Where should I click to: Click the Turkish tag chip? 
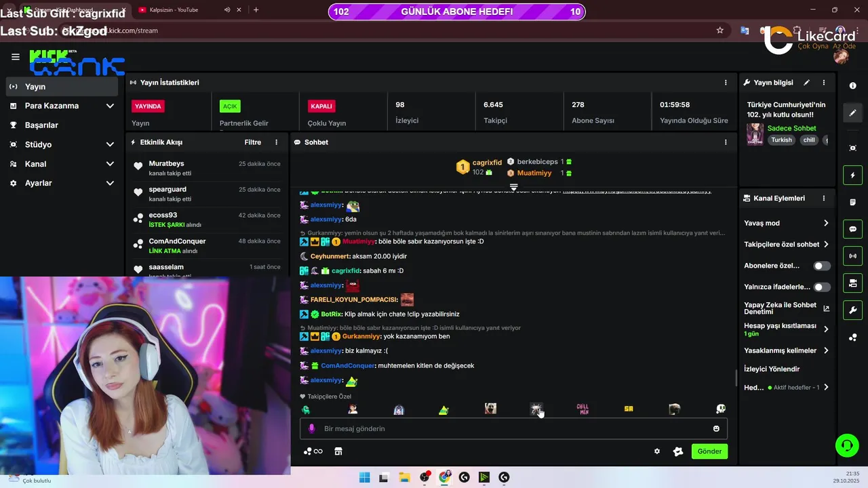tap(781, 140)
